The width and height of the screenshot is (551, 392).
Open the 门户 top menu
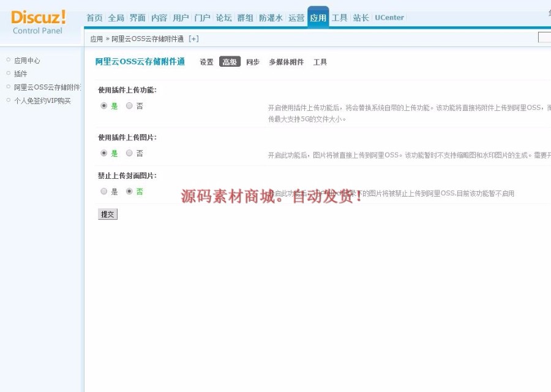(203, 18)
